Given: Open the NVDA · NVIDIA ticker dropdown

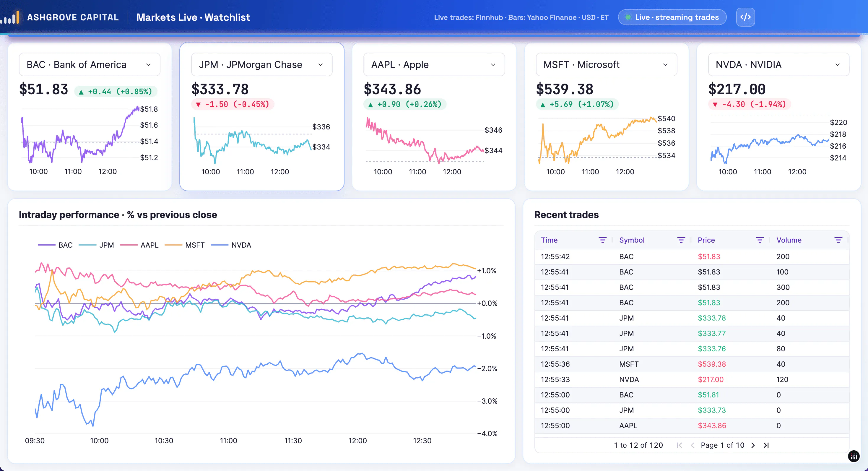Looking at the screenshot, I should (778, 64).
